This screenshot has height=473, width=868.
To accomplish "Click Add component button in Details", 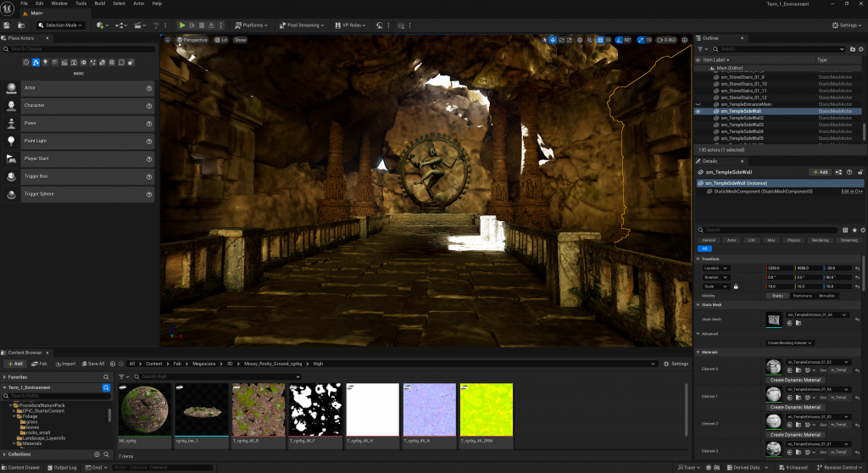I will tap(821, 172).
